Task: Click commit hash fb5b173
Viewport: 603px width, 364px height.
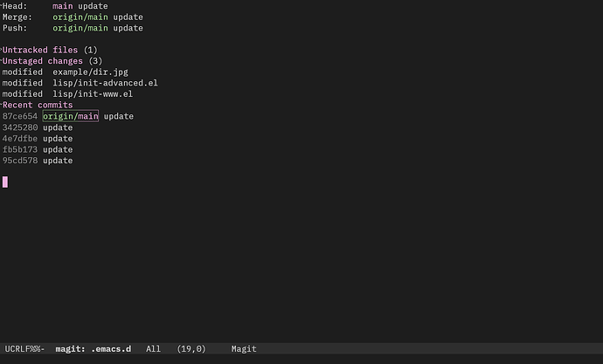Action: tap(20, 150)
